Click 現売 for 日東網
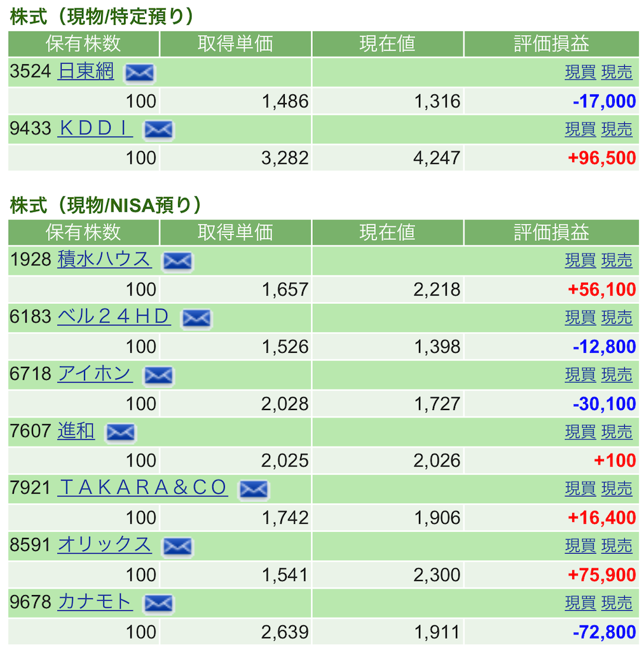This screenshot has width=644, height=651. [x=617, y=72]
